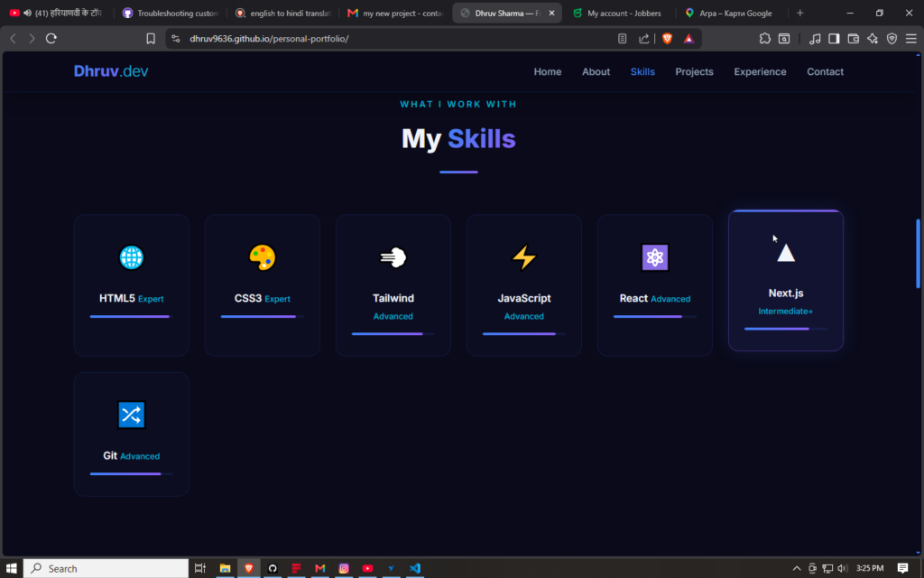
Task: Go forward using the browser forward arrow
Action: [x=32, y=38]
